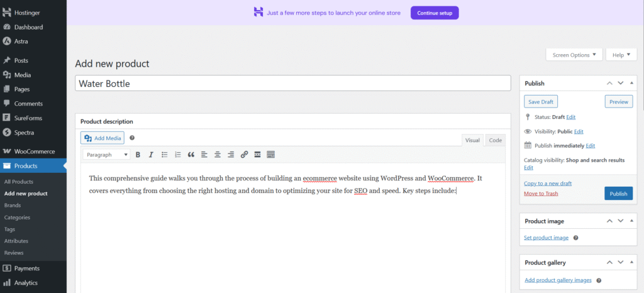Expand the Screen Options panel
Viewport: 644px width, 293px height.
pos(574,55)
